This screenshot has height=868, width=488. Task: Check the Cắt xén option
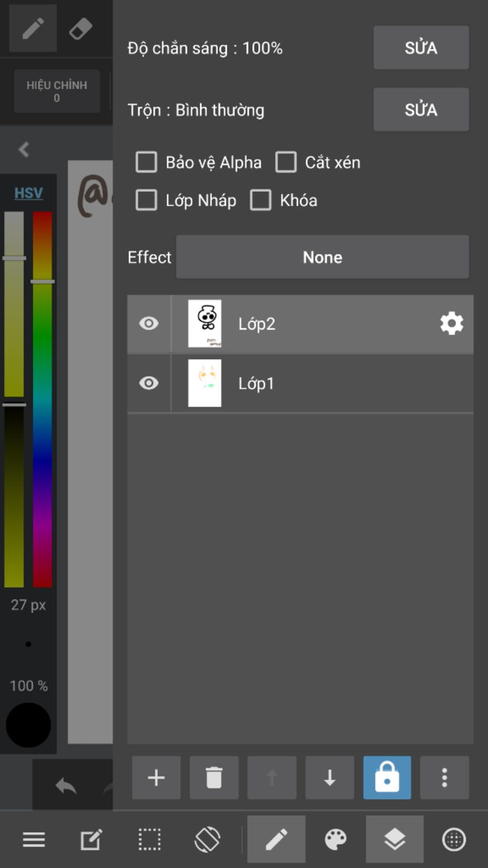[286, 162]
